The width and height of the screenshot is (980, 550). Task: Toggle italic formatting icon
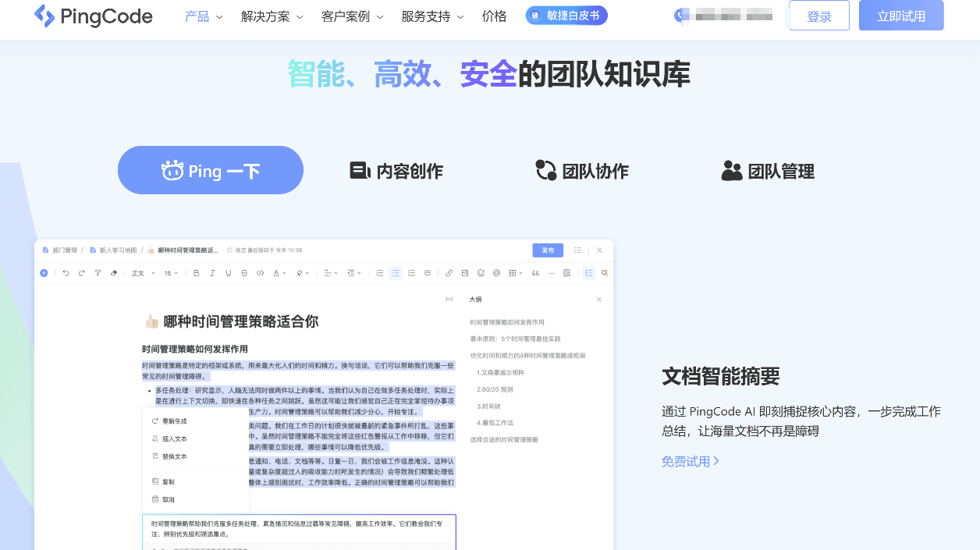pos(212,273)
